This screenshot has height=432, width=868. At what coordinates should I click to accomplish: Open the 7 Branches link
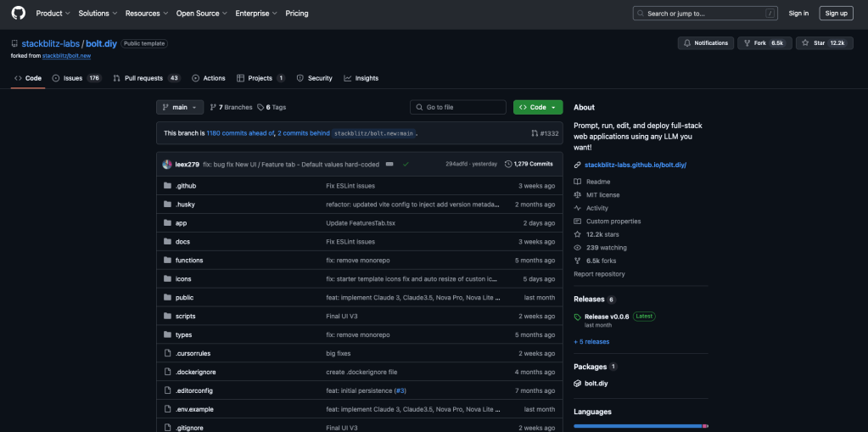232,108
